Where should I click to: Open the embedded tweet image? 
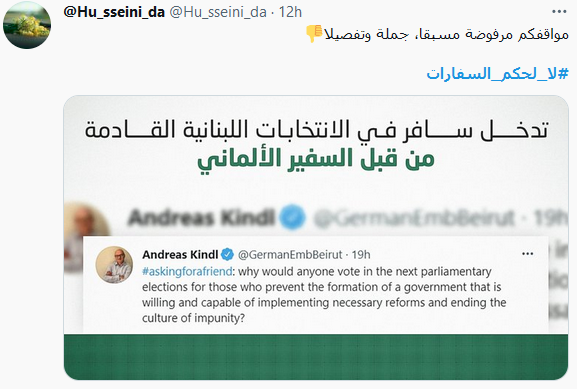pyautogui.click(x=316, y=237)
